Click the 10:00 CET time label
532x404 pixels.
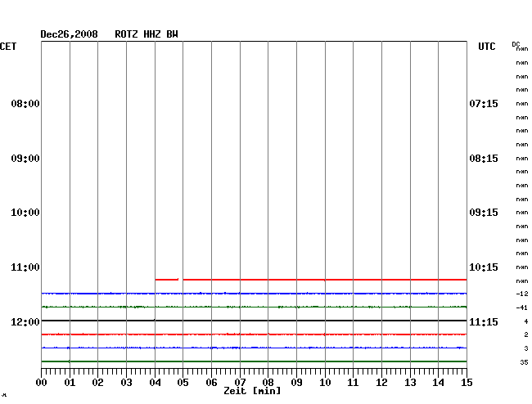(x=25, y=213)
